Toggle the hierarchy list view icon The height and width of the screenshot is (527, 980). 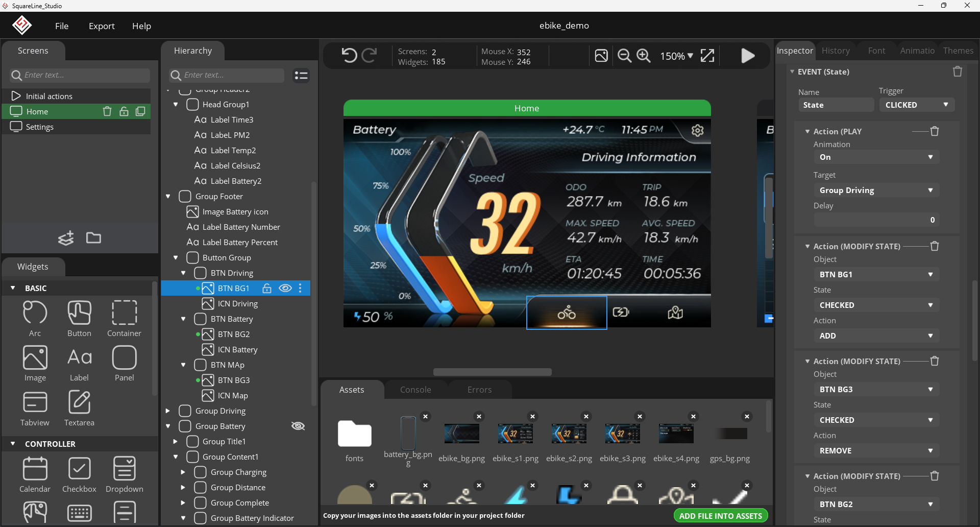301,76
